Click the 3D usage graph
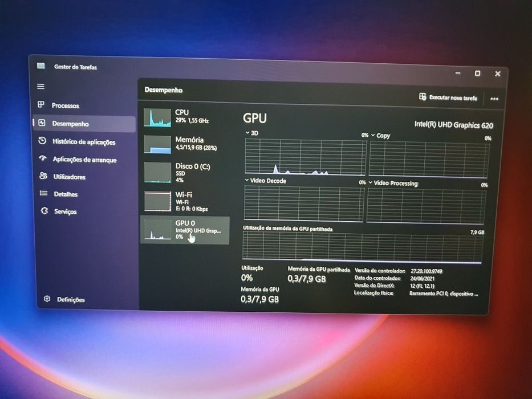This screenshot has height=399, width=532. pyautogui.click(x=306, y=157)
